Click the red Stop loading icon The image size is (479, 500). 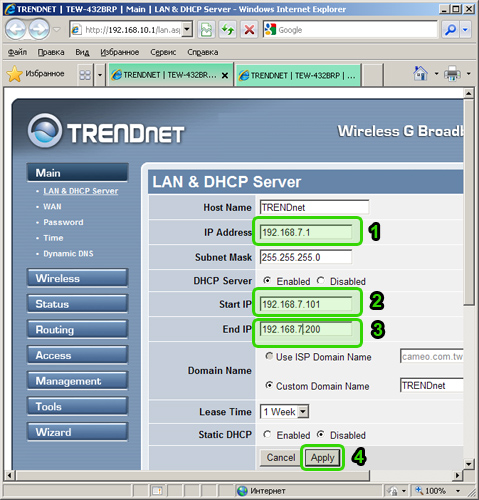249,30
